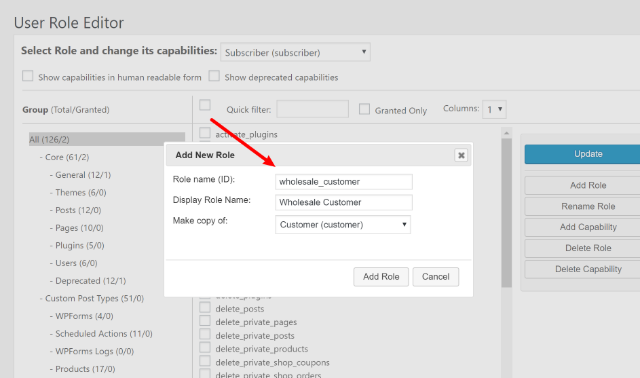Enable the Granted Only checkbox
640x378 pixels.
click(x=364, y=109)
